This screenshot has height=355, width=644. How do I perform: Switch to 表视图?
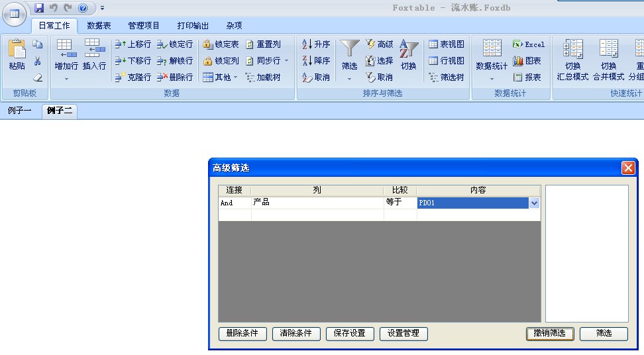(x=447, y=44)
